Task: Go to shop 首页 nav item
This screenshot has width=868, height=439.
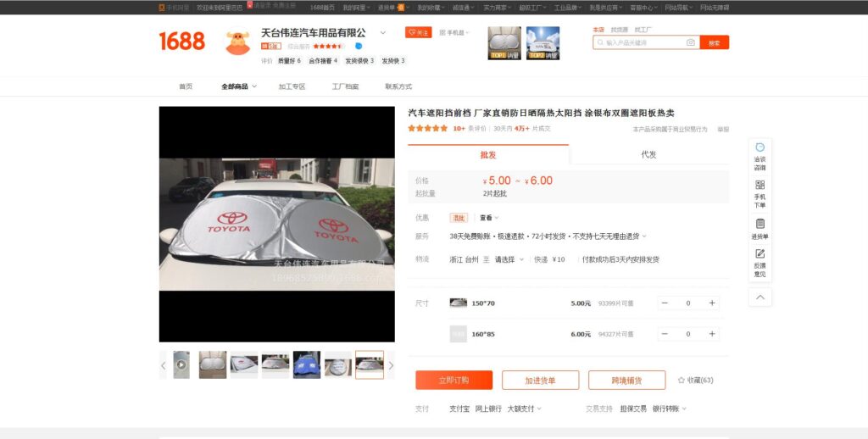Action: point(186,86)
